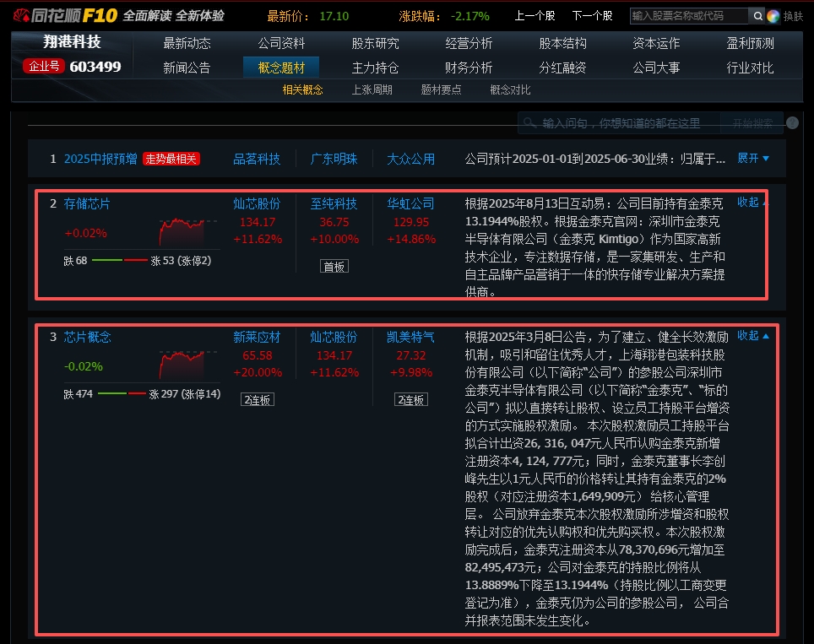Go to next stock via 下一个股
This screenshot has width=814, height=644.
(x=592, y=16)
